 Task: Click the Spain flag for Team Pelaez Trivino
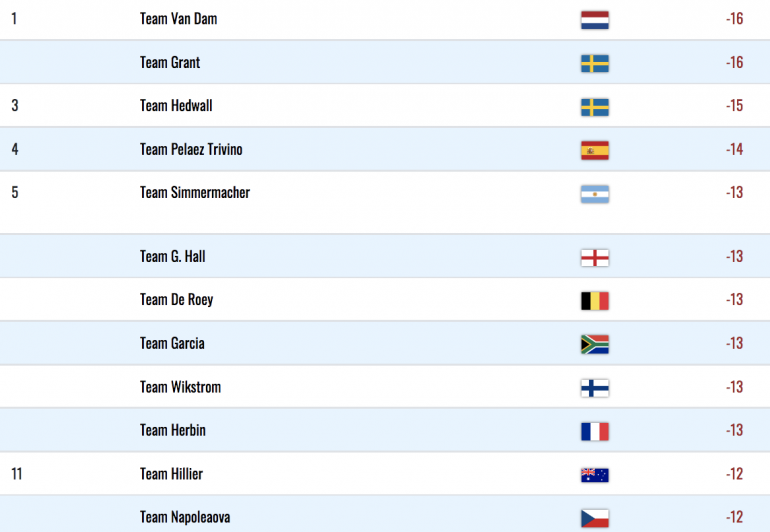click(595, 150)
